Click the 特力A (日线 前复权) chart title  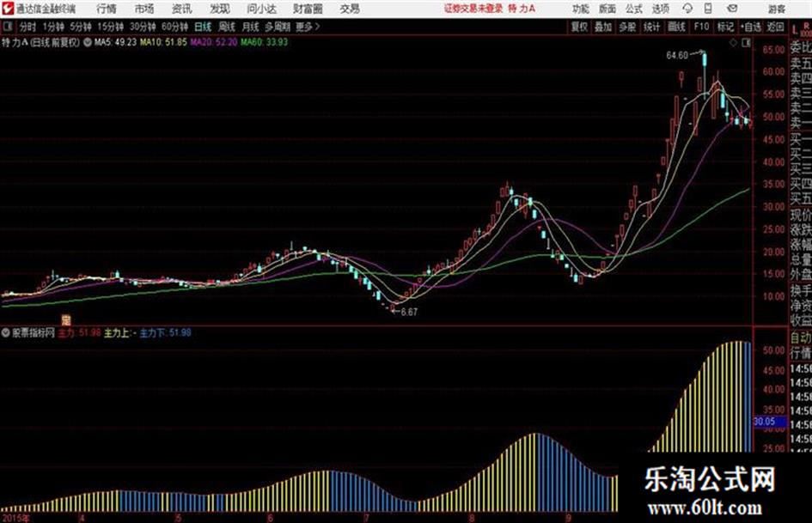pos(41,42)
